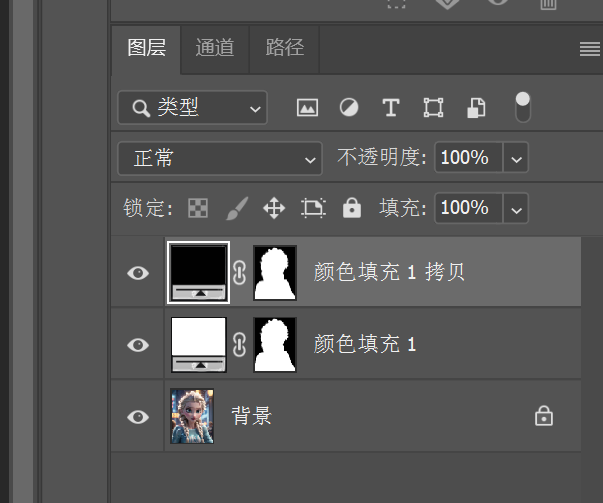Viewport: 603px width, 503px height.
Task: Select layer named 颜色填充 1 拷贝
Action: [x=389, y=272]
